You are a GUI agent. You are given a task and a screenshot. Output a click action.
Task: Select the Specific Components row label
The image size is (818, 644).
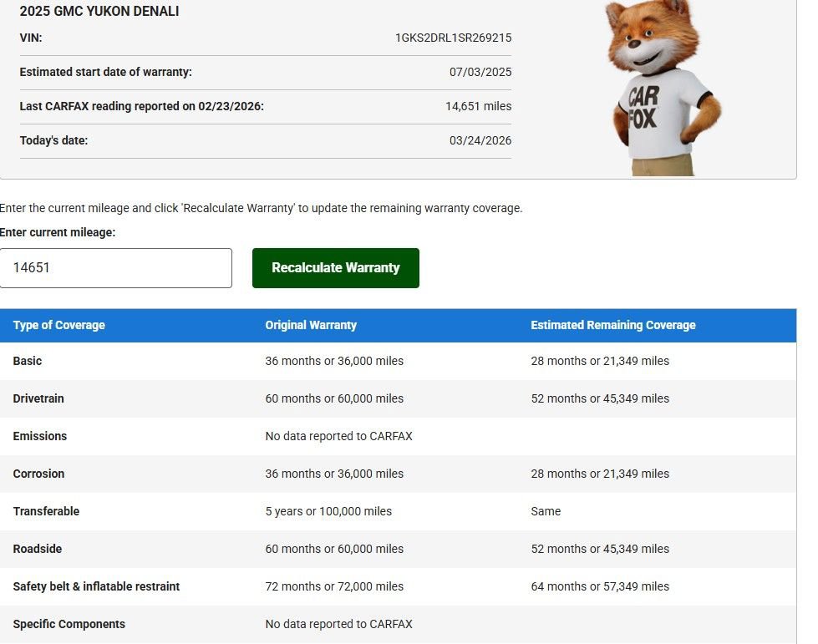pyautogui.click(x=69, y=624)
